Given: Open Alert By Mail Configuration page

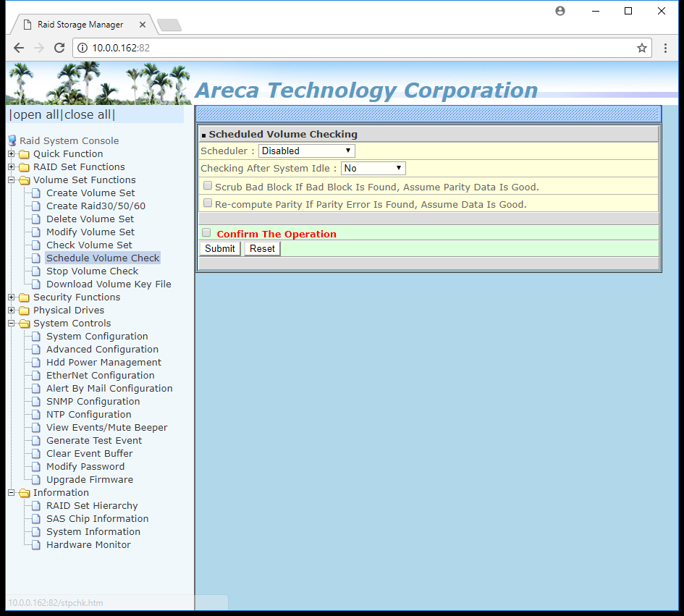Looking at the screenshot, I should (x=109, y=389).
